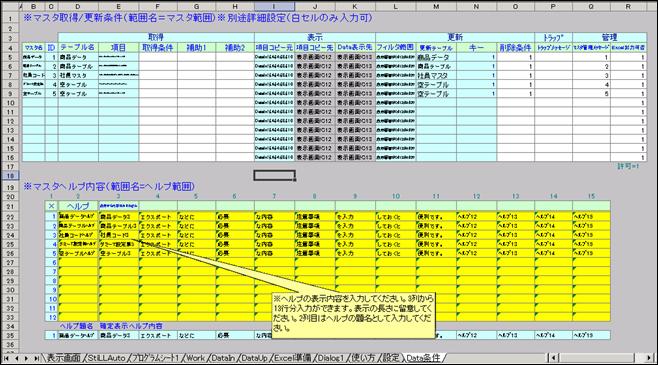Open the Excel準備 sheet tab

click(x=292, y=358)
